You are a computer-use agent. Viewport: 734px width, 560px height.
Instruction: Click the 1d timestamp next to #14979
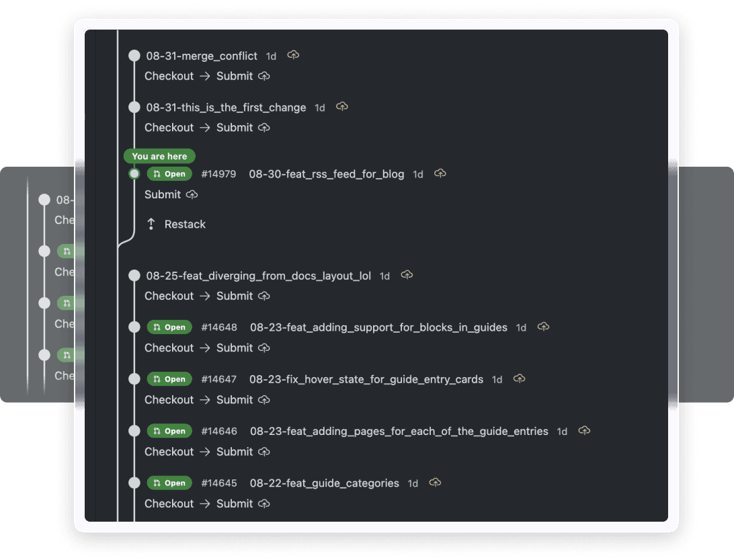[417, 173]
